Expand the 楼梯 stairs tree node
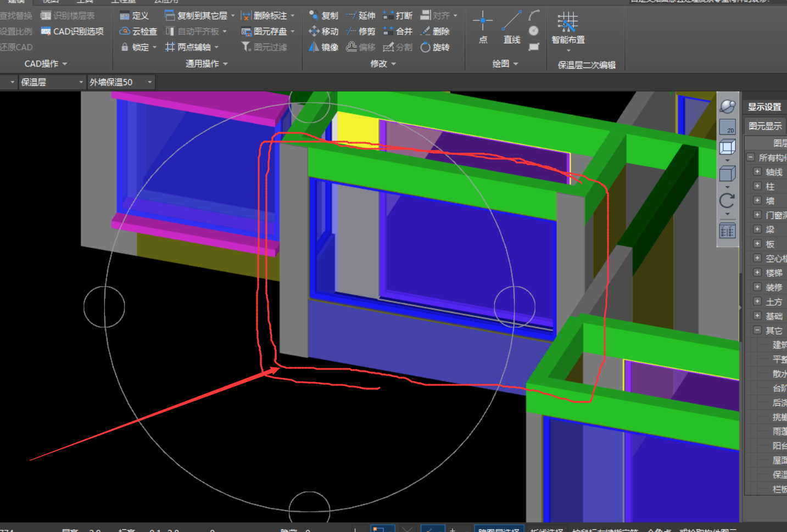 757,272
